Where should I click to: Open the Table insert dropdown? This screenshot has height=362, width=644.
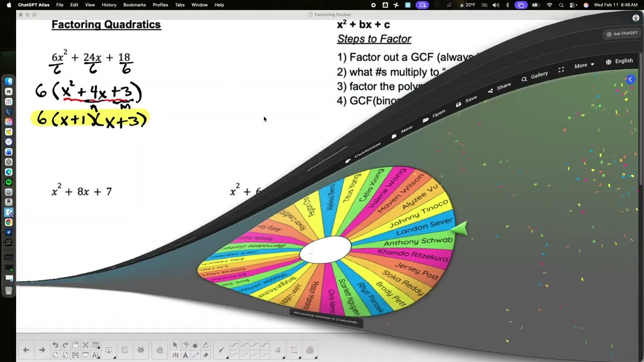click(96, 345)
